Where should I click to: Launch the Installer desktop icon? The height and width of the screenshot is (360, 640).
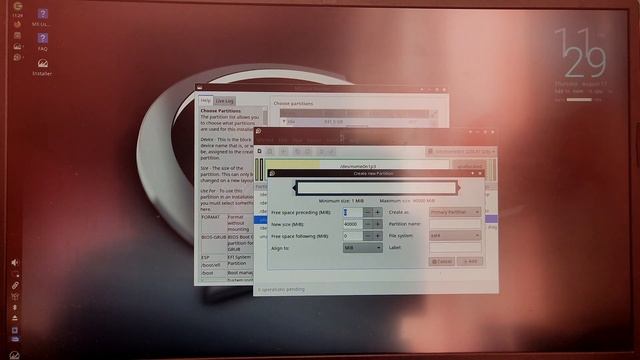tap(42, 67)
